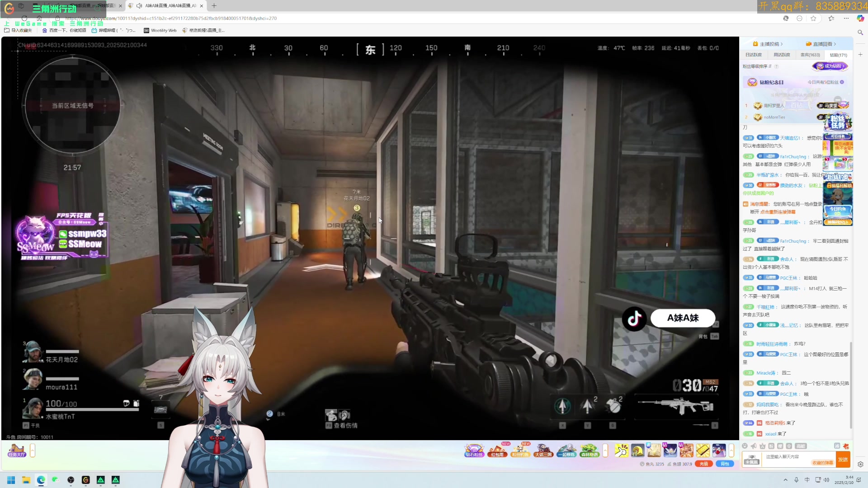Image resolution: width=868 pixels, height=488 pixels.
Task: Expand the activity icons up-arrow panel
Action: click(605, 450)
